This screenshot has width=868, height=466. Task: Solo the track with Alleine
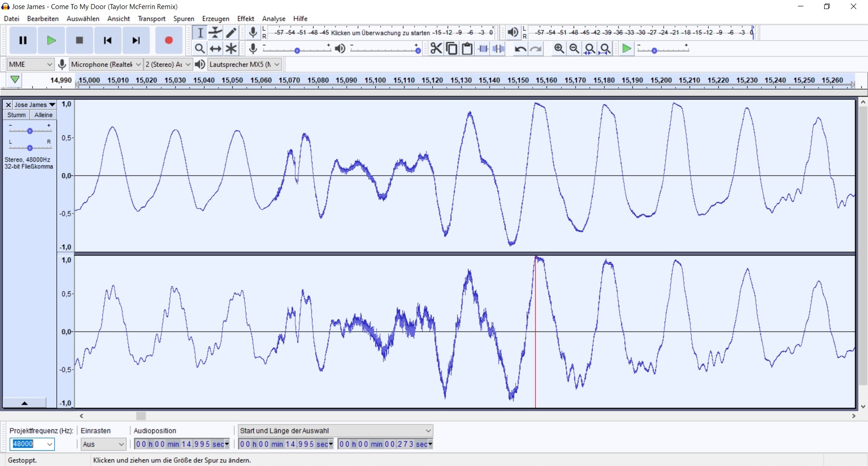(43, 115)
